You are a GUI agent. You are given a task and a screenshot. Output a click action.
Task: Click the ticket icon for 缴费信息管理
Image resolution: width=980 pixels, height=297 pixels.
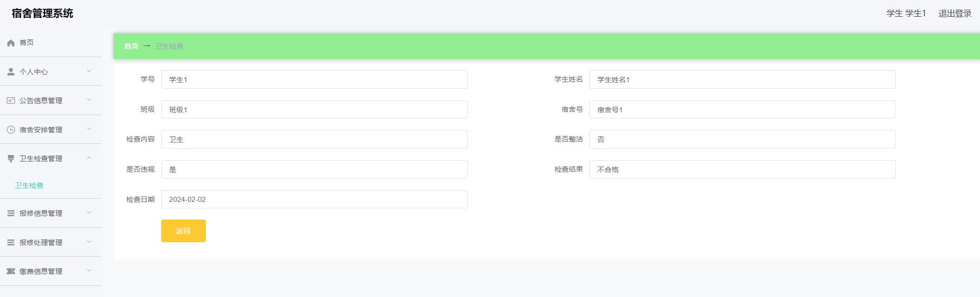tap(11, 271)
